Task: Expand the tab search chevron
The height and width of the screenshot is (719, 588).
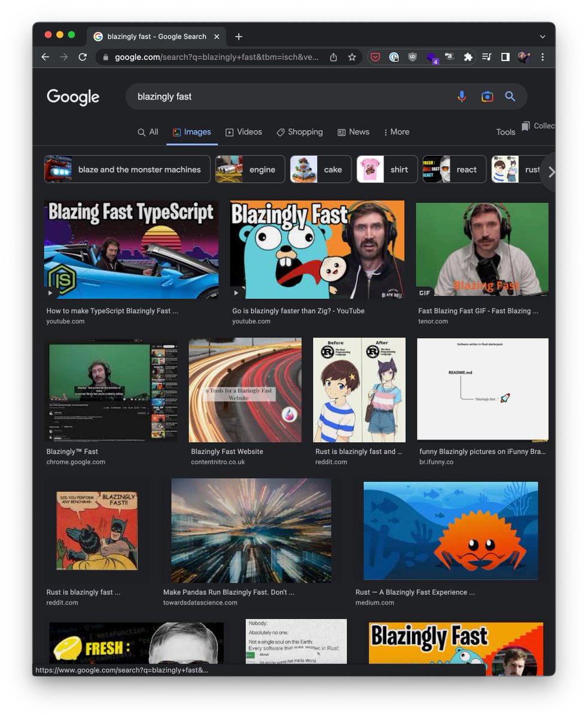Action: [x=542, y=37]
